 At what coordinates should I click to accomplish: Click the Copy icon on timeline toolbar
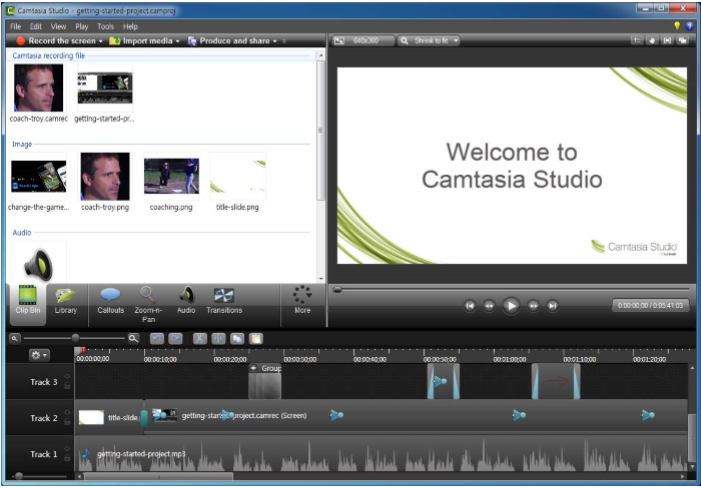237,339
